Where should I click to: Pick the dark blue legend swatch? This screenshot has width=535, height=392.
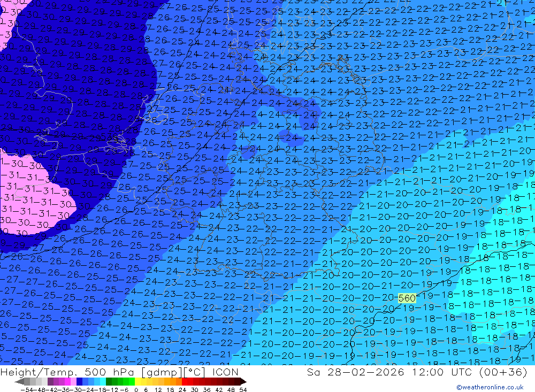(80, 381)
